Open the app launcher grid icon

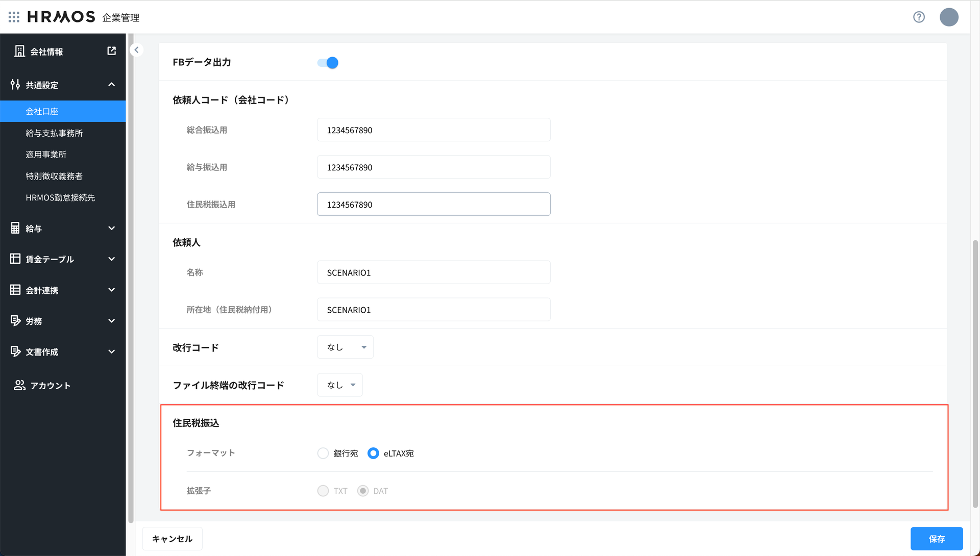[14, 17]
